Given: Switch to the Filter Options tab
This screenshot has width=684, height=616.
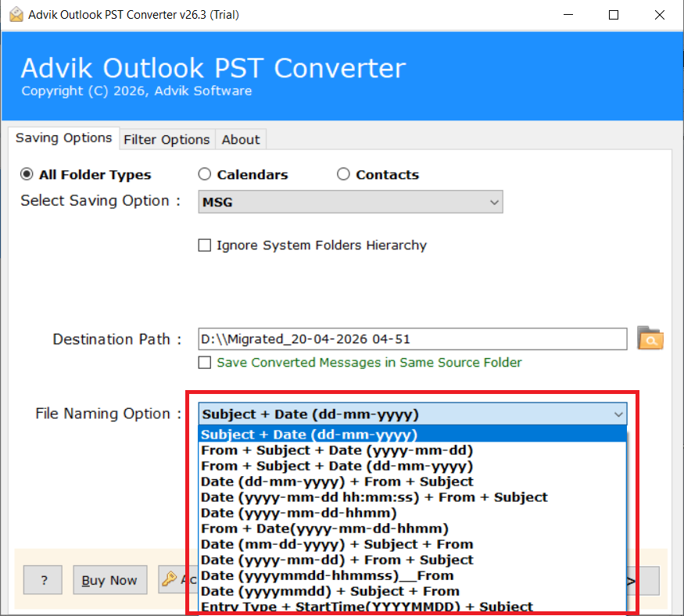Looking at the screenshot, I should point(167,139).
